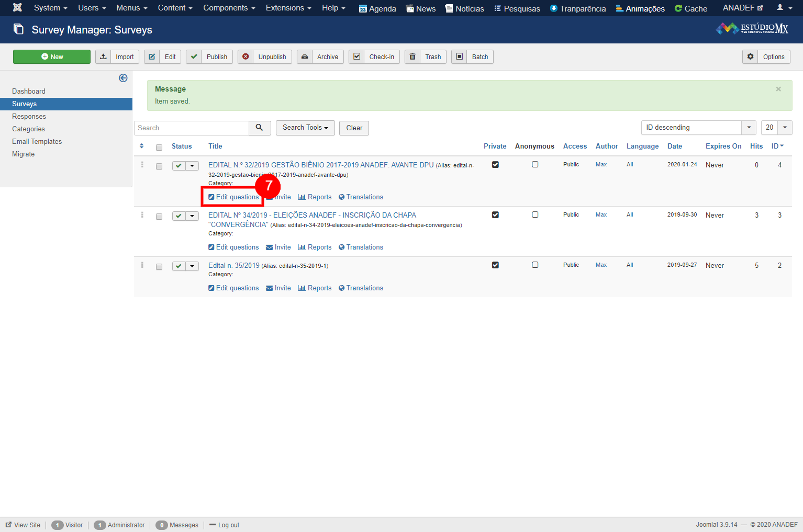Click the green New button

[52, 57]
